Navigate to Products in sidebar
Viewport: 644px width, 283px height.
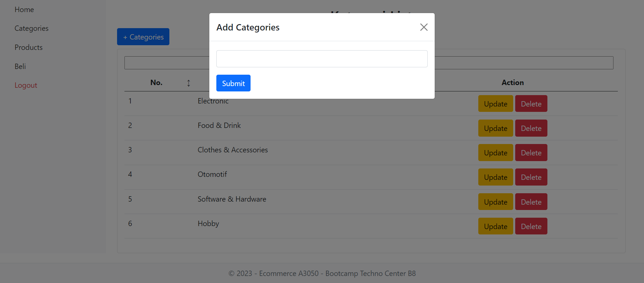pyautogui.click(x=29, y=48)
